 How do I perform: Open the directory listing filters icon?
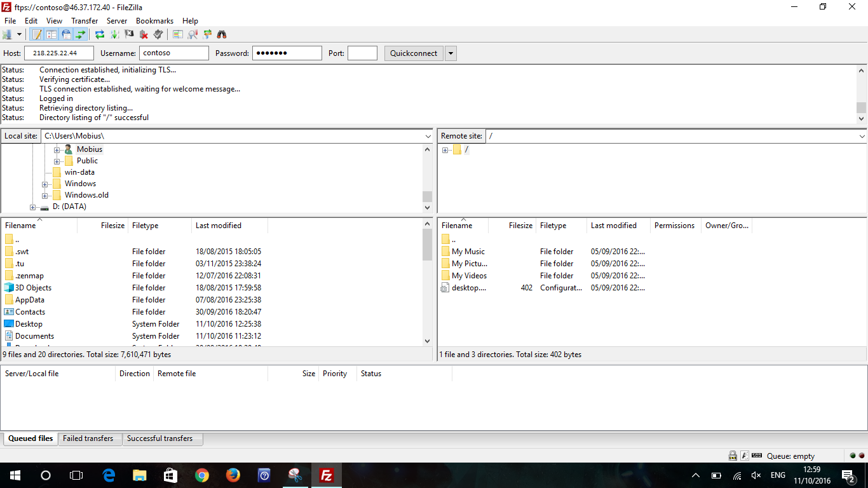coord(178,34)
